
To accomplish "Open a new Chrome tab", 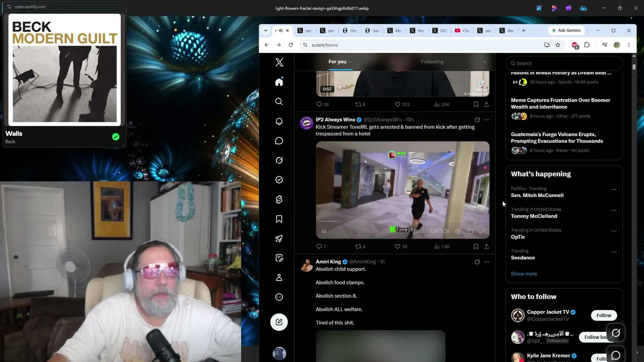I will click(523, 31).
